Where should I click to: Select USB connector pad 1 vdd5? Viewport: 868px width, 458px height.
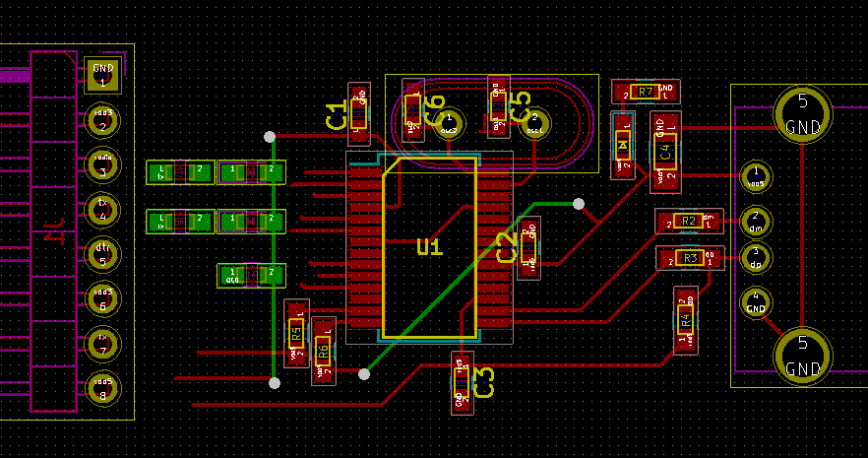coord(756,175)
